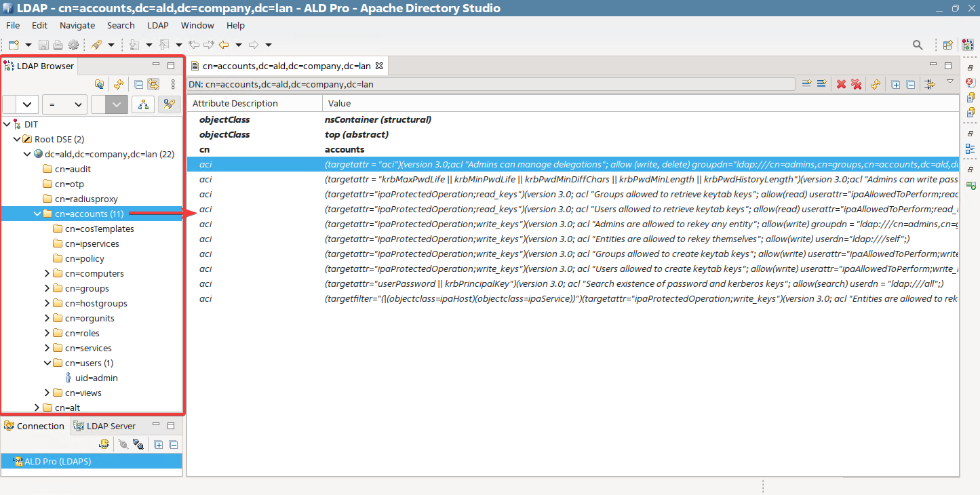Image resolution: width=980 pixels, height=495 pixels.
Task: Click Reload icon in entry editor toolbar
Action: pos(876,84)
